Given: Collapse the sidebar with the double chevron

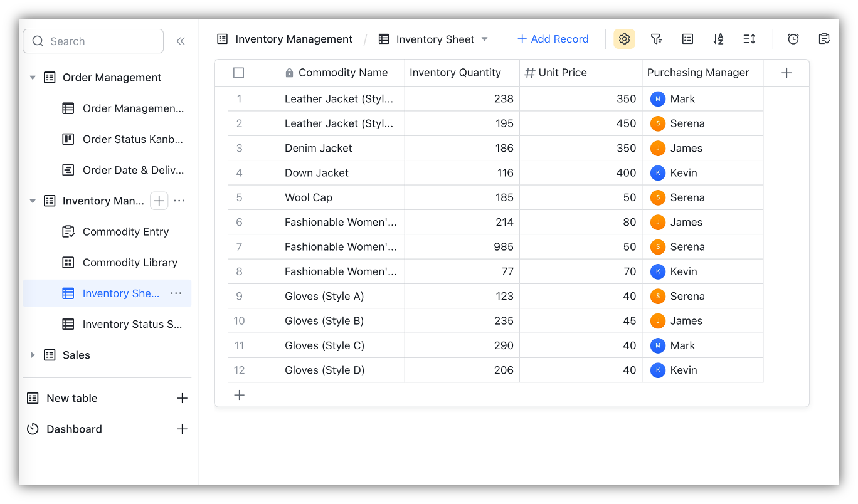Looking at the screenshot, I should (x=181, y=41).
